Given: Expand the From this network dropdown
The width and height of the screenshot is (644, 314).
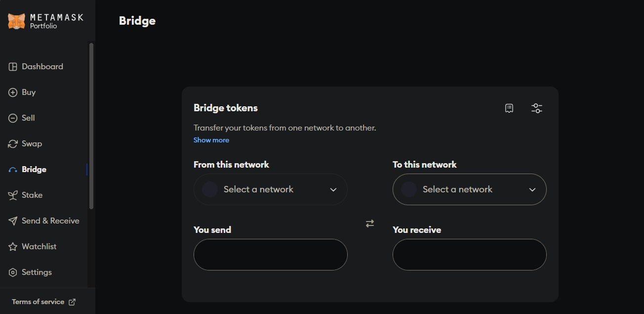Looking at the screenshot, I should [271, 189].
